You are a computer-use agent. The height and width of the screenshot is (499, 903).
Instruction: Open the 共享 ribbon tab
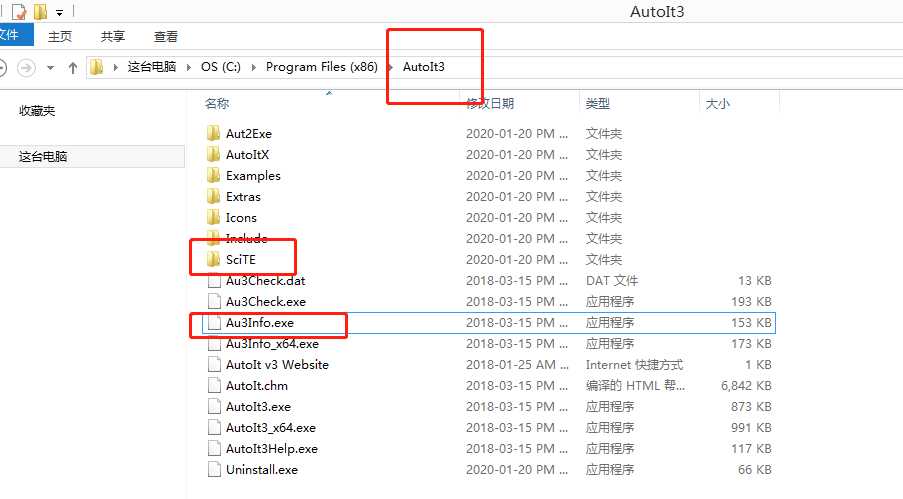click(113, 36)
